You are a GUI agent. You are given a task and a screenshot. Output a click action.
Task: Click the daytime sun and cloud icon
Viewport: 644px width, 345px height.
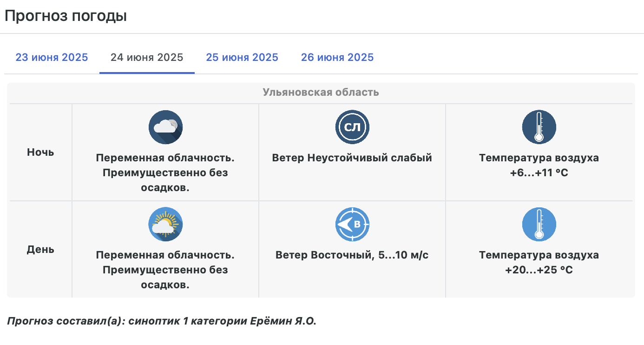pyautogui.click(x=165, y=224)
